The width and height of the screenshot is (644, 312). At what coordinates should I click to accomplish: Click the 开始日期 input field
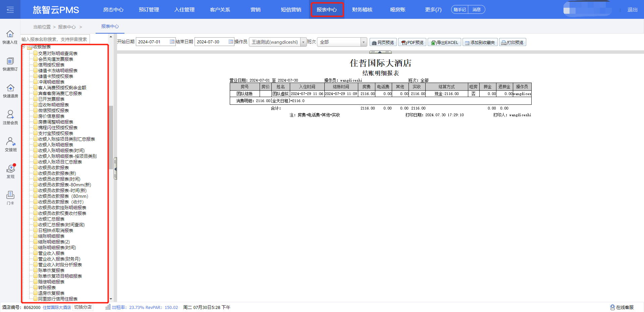point(156,42)
